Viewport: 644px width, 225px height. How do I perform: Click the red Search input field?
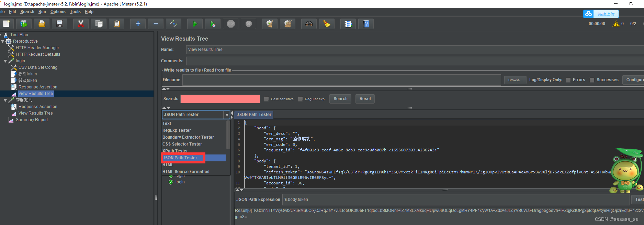[x=220, y=99]
